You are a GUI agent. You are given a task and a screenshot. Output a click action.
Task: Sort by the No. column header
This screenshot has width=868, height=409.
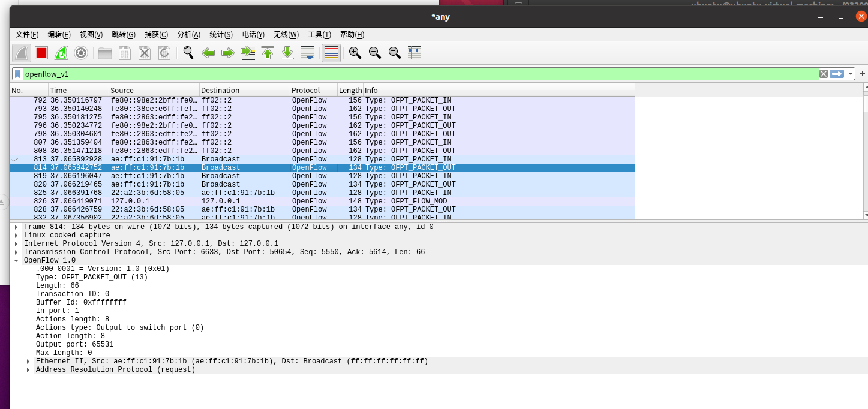[29, 90]
